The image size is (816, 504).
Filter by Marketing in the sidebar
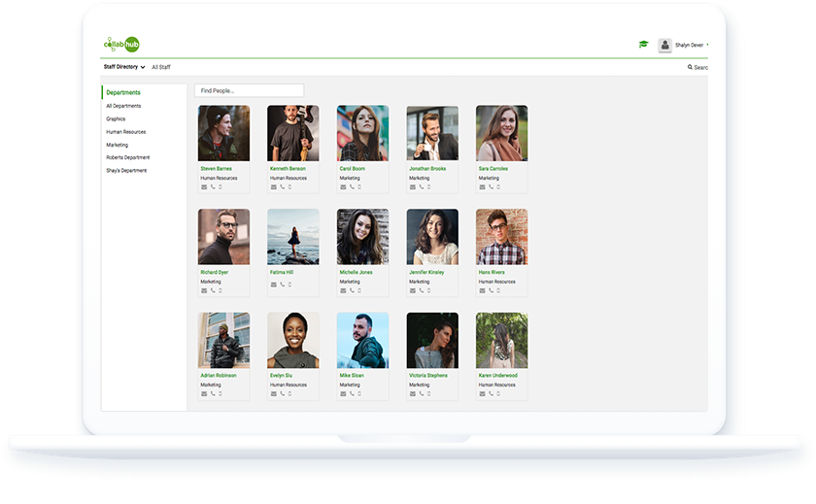[118, 145]
